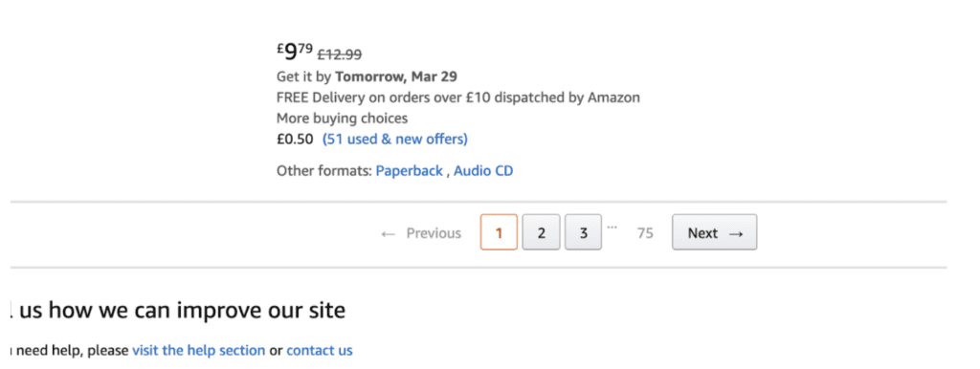Click the disabled Previous label

click(434, 233)
